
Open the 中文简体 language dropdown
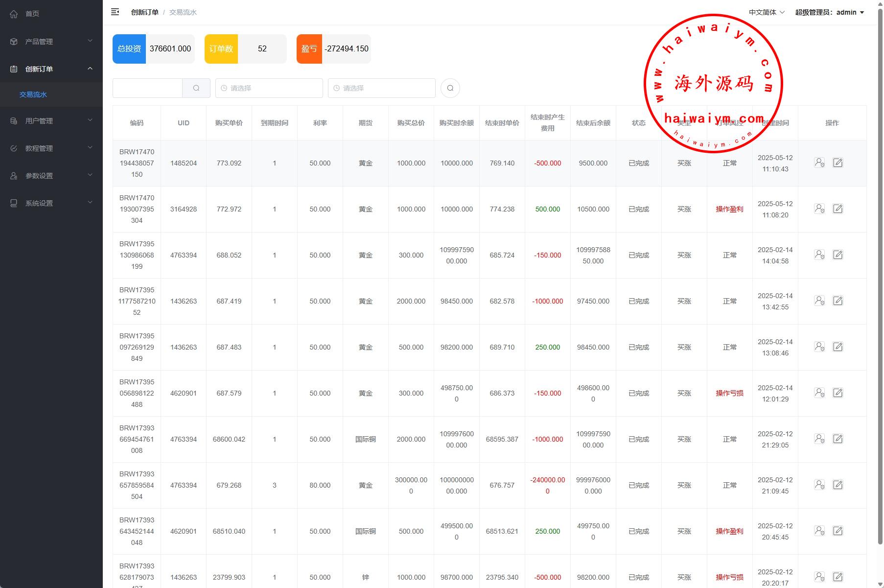click(x=766, y=12)
